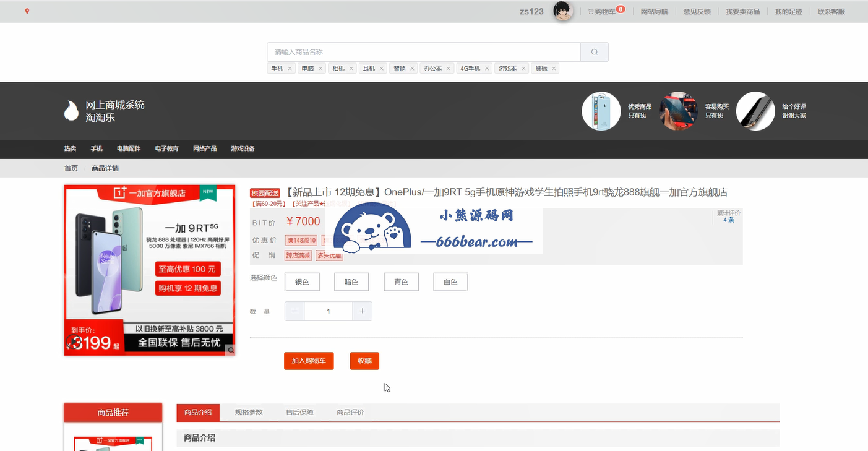This screenshot has width=868, height=451.
Task: Remove the 游戏本 search tag
Action: pos(523,69)
